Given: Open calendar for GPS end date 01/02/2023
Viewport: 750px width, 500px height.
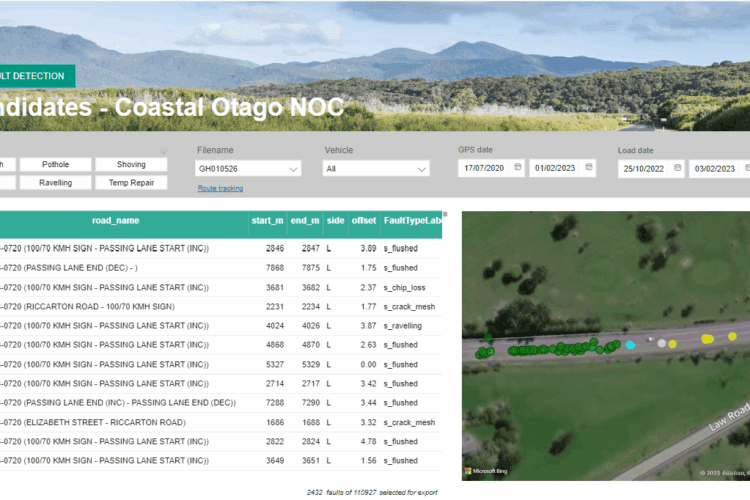Looking at the screenshot, I should (x=590, y=168).
